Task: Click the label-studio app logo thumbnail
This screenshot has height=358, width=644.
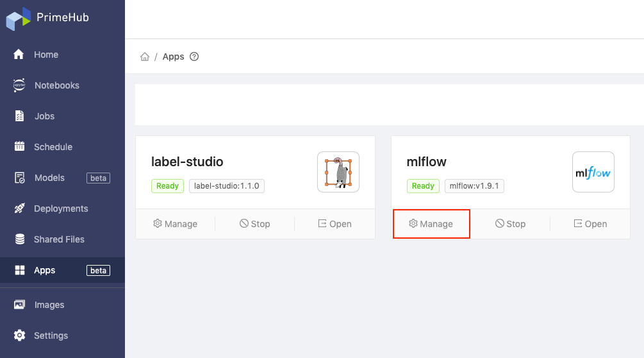Action: (x=338, y=172)
